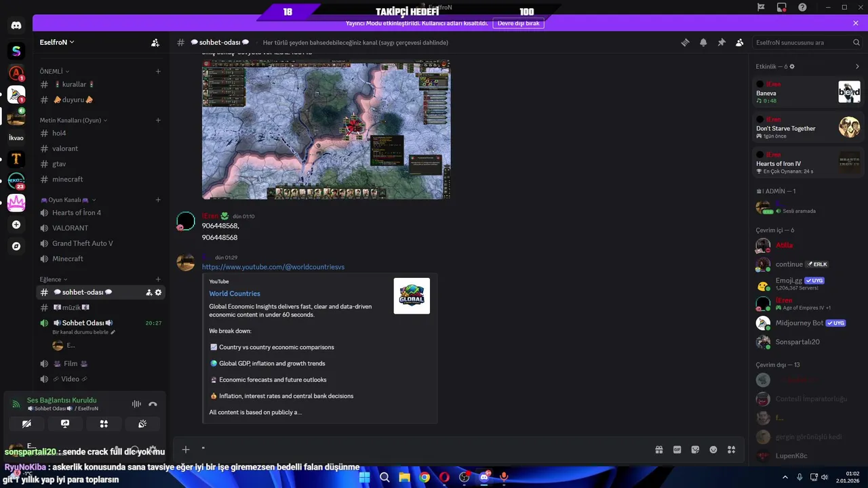Open World Countries embed title link

235,293
